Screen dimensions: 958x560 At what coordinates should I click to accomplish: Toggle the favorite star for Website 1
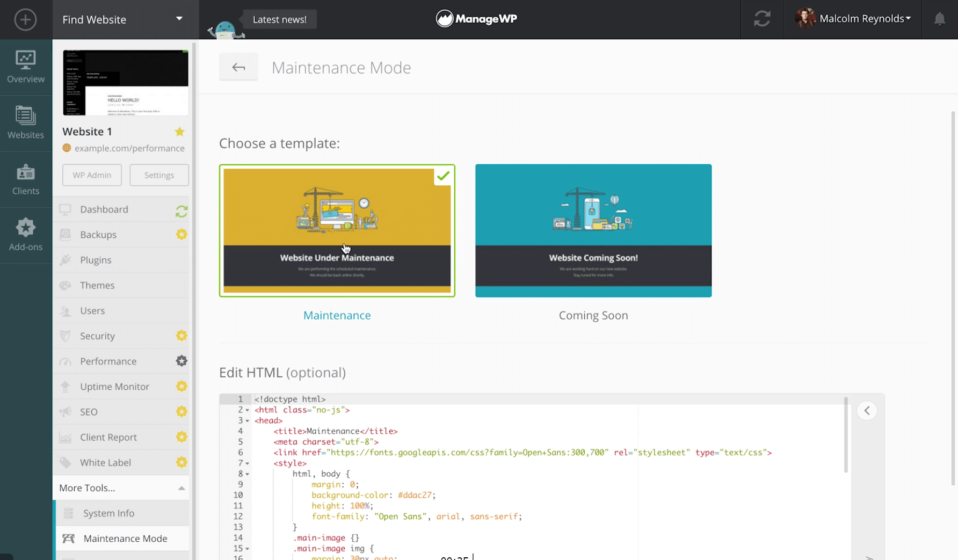(x=179, y=132)
